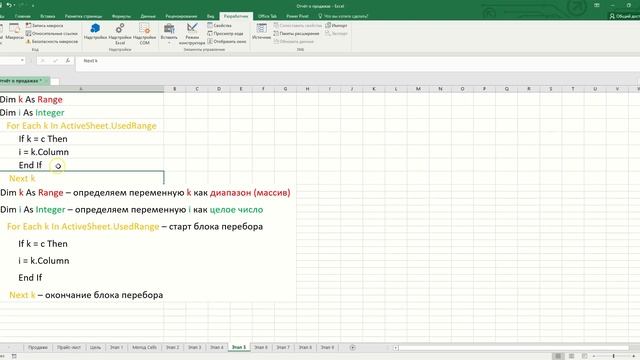Select the first If k = c Then cell
Viewport: 640px width, 360px height.
82,138
